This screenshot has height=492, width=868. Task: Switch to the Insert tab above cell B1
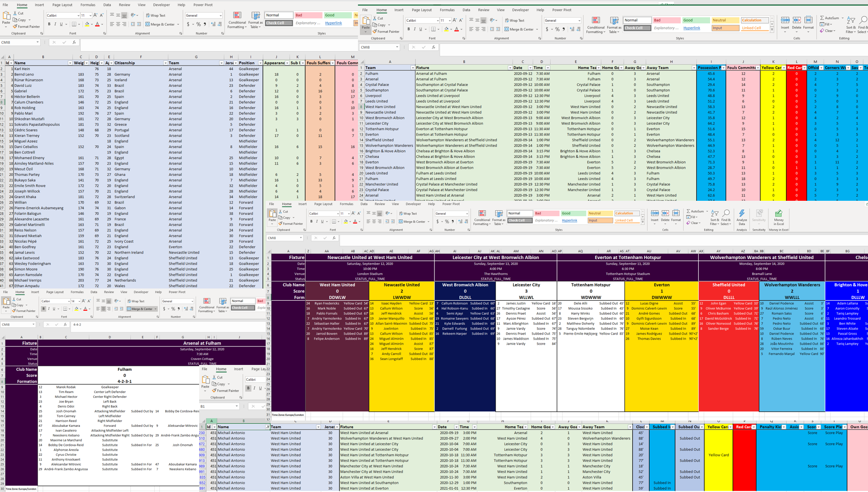[x=238, y=369]
